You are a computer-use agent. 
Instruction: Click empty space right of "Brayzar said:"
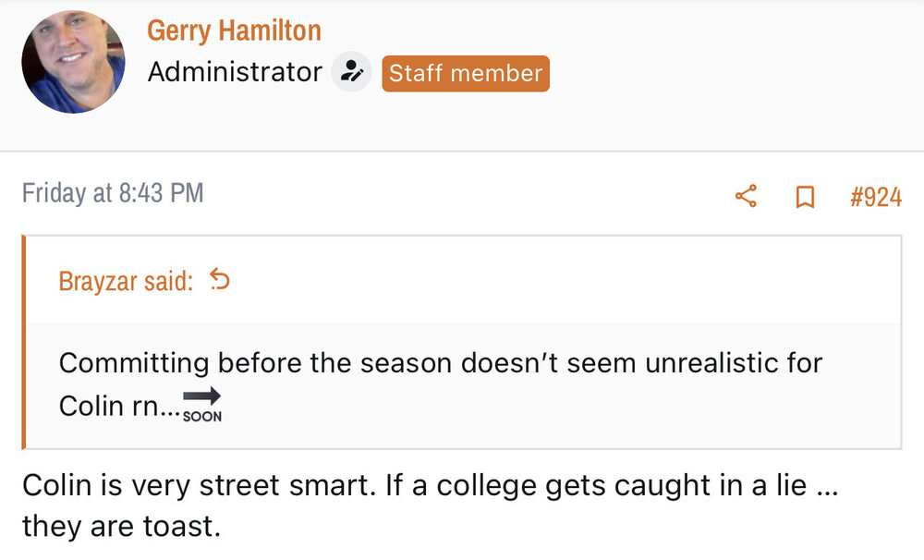tap(554, 280)
